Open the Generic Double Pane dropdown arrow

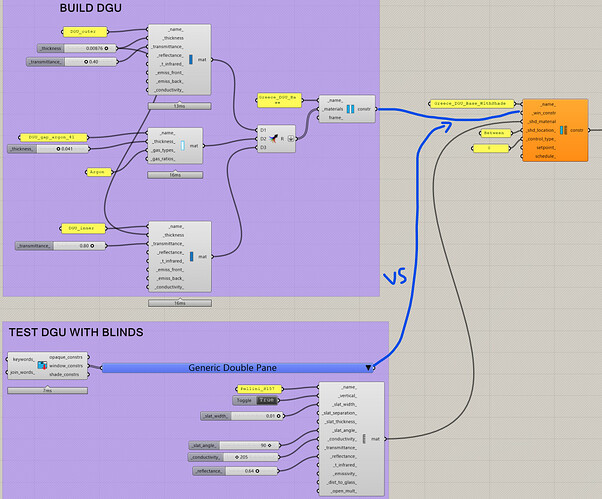pos(370,368)
